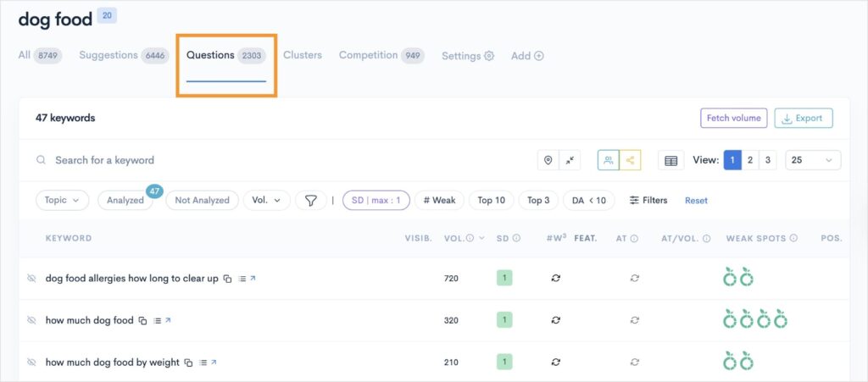Toggle the '# Weak' filter chip
The width and height of the screenshot is (868, 382).
(x=439, y=201)
